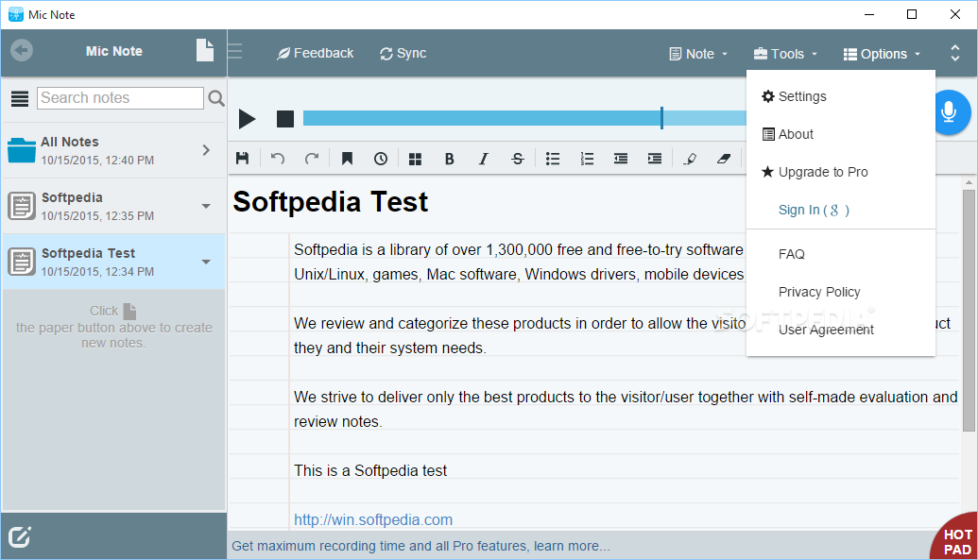Save the note with floppy icon
978x560 pixels.
(243, 159)
